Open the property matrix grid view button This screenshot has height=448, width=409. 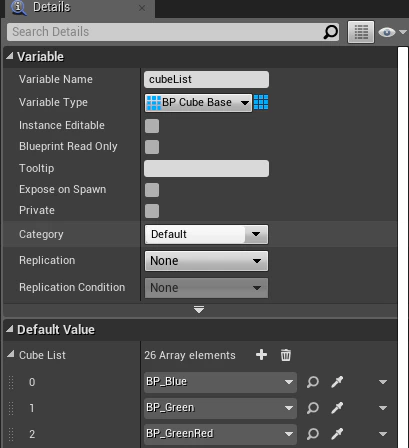pyautogui.click(x=361, y=32)
